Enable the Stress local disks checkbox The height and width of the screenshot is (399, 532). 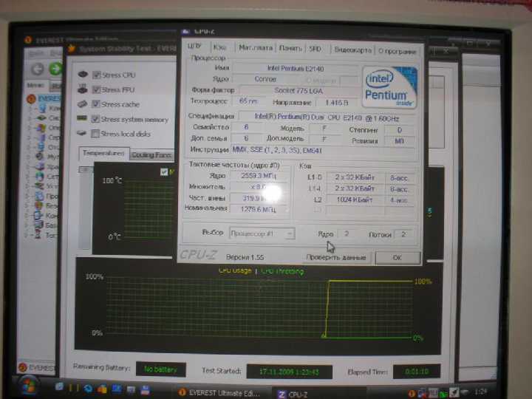point(95,133)
